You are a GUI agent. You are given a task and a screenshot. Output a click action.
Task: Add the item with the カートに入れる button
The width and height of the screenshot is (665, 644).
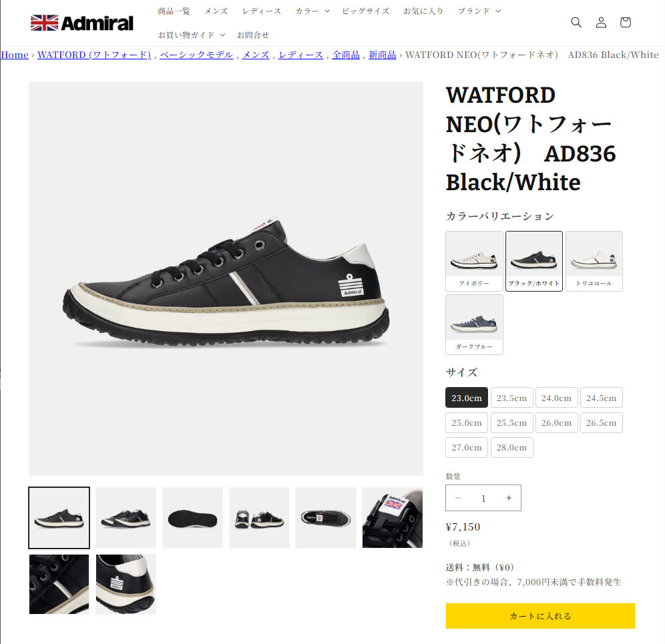(x=540, y=615)
